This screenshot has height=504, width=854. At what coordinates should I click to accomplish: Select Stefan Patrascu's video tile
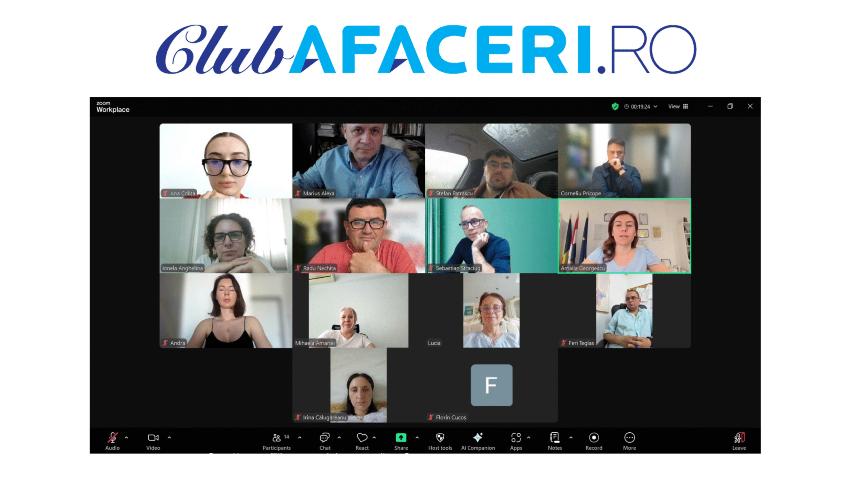coord(491,161)
